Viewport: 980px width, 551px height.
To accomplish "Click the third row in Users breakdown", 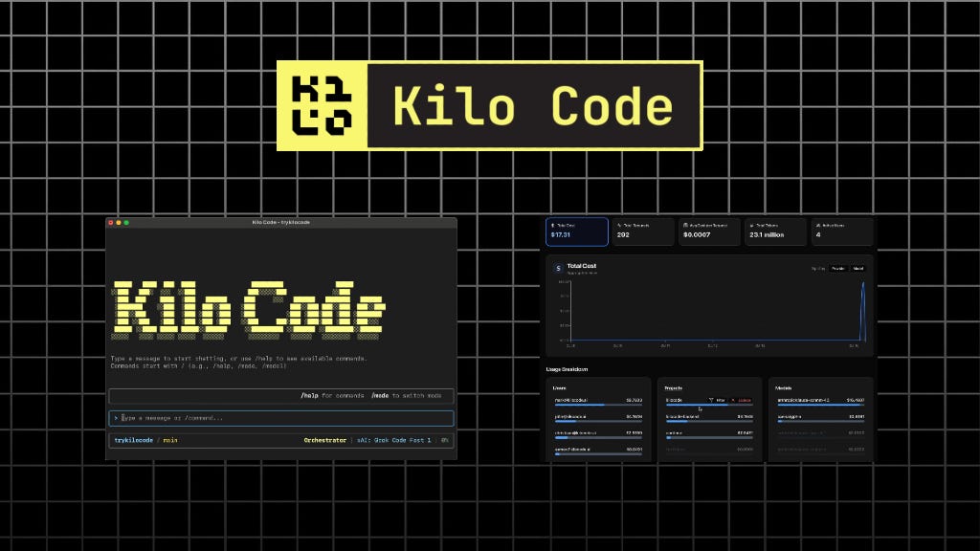I will (598, 435).
